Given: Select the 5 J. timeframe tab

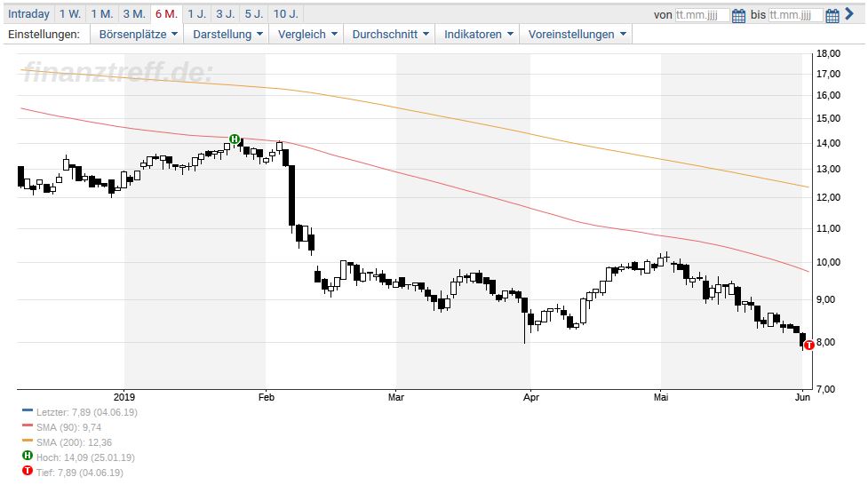Looking at the screenshot, I should [x=254, y=14].
